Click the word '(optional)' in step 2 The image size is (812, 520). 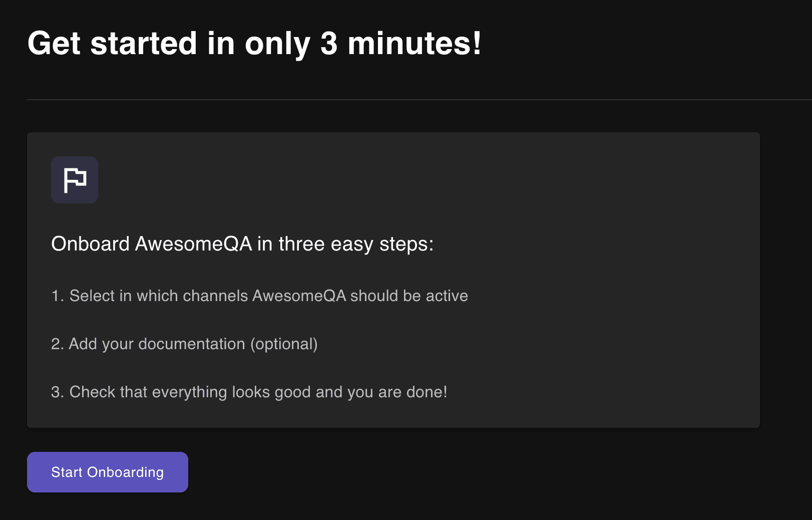pyautogui.click(x=284, y=344)
